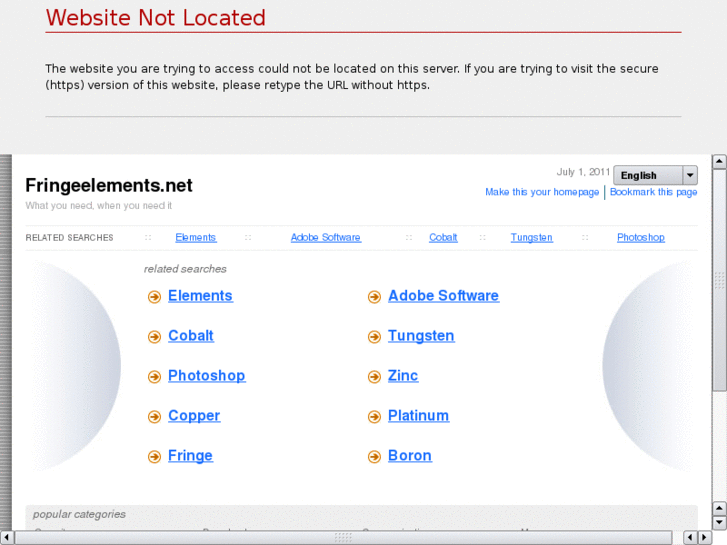Open the Platinum related search link
The image size is (727, 545).
point(418,416)
